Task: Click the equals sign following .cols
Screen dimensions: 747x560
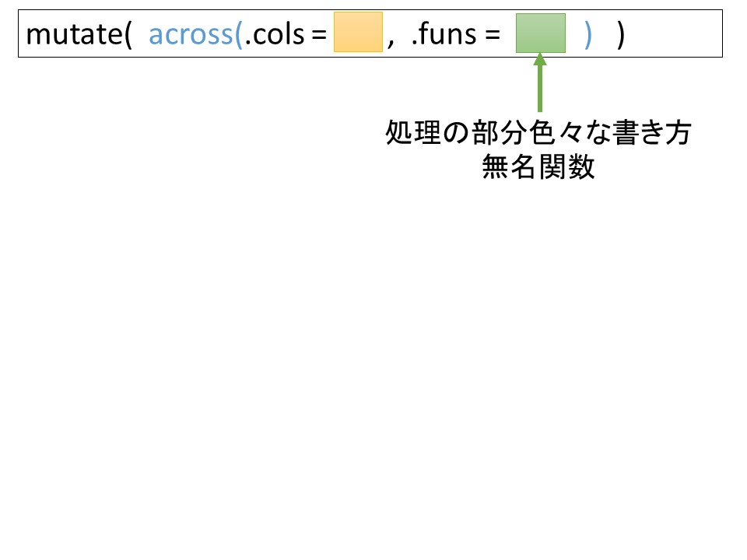Action: tap(319, 36)
